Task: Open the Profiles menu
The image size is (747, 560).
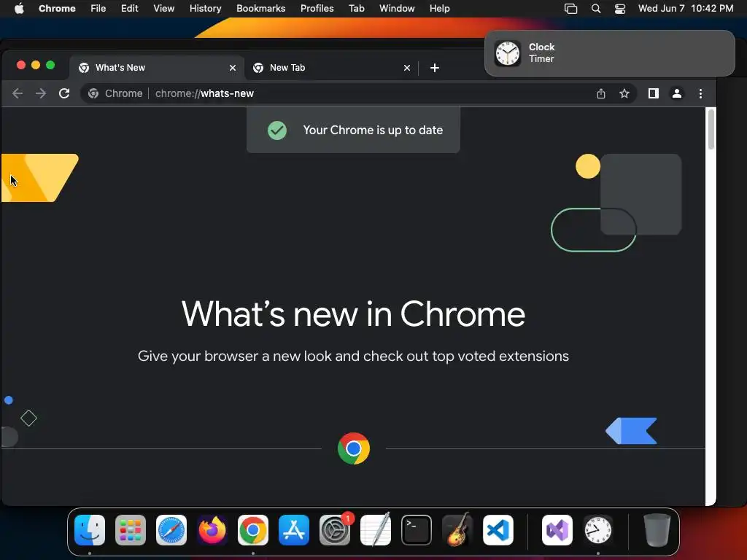Action: [317, 8]
